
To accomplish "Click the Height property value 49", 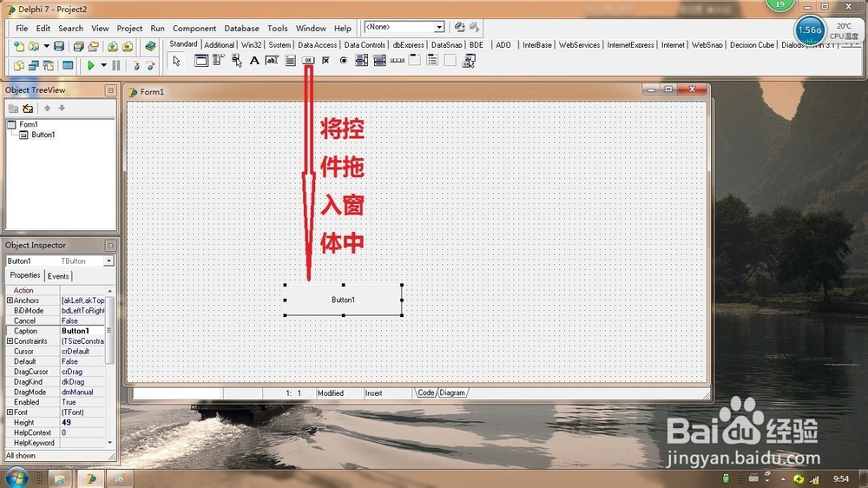I will coord(82,422).
